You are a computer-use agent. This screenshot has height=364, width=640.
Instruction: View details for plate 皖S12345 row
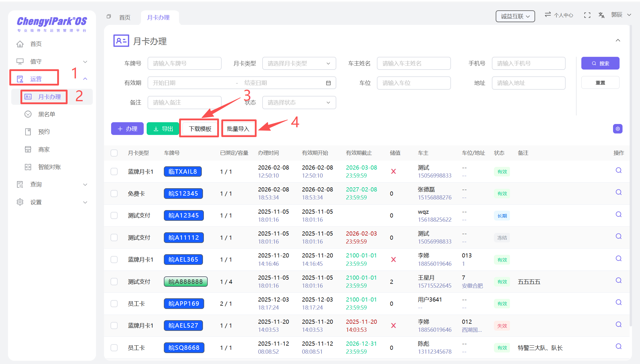click(618, 192)
